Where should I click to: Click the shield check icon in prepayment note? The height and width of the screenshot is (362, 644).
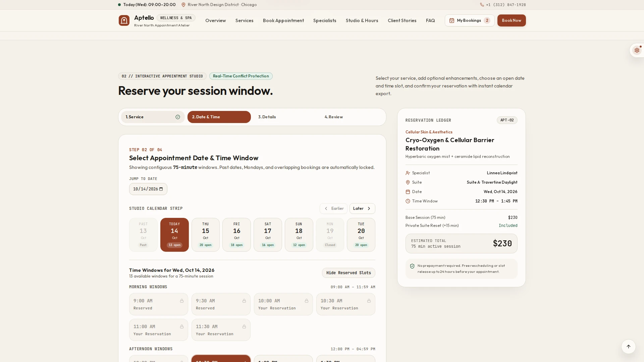click(412, 266)
